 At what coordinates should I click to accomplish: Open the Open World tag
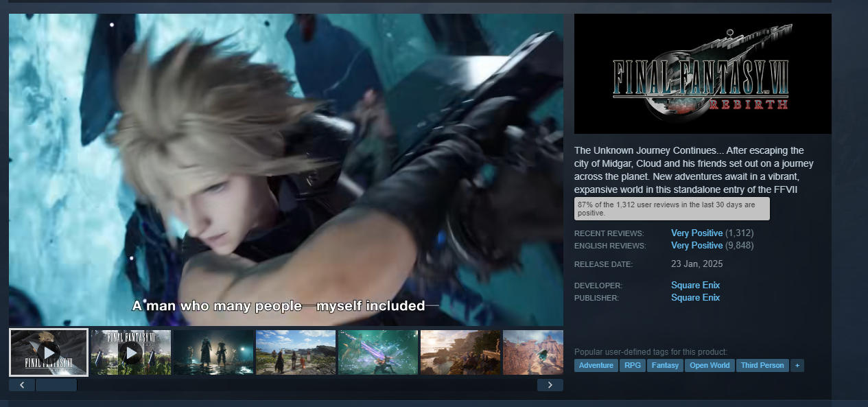click(709, 366)
